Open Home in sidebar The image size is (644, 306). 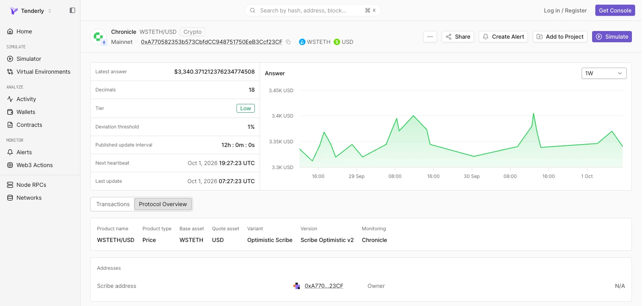click(24, 31)
